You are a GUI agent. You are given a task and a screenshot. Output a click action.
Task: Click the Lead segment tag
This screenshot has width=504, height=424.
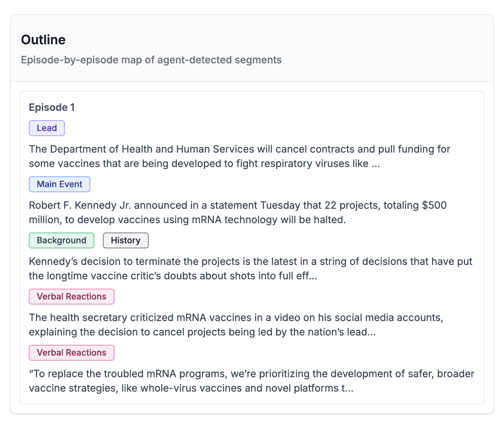tap(47, 128)
